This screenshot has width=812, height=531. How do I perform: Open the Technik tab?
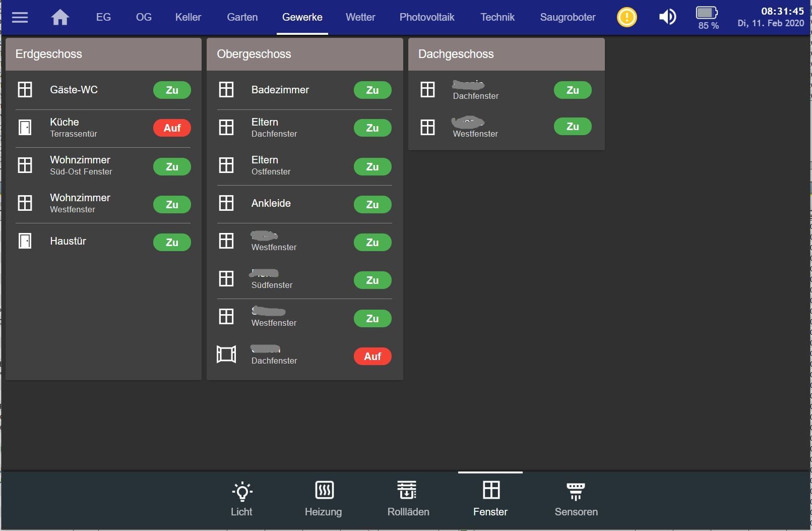[x=497, y=17]
